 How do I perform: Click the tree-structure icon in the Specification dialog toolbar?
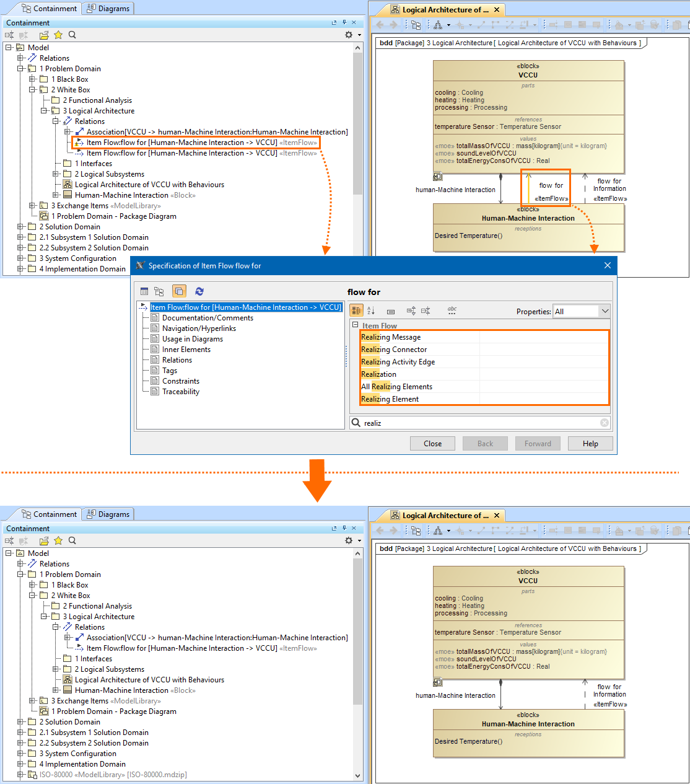[x=159, y=291]
